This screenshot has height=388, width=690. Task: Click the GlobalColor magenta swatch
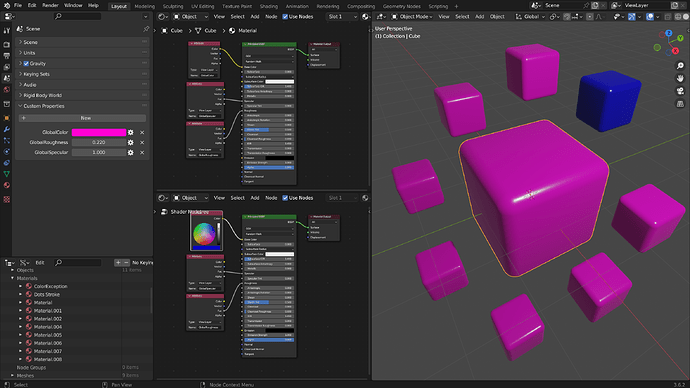(99, 132)
